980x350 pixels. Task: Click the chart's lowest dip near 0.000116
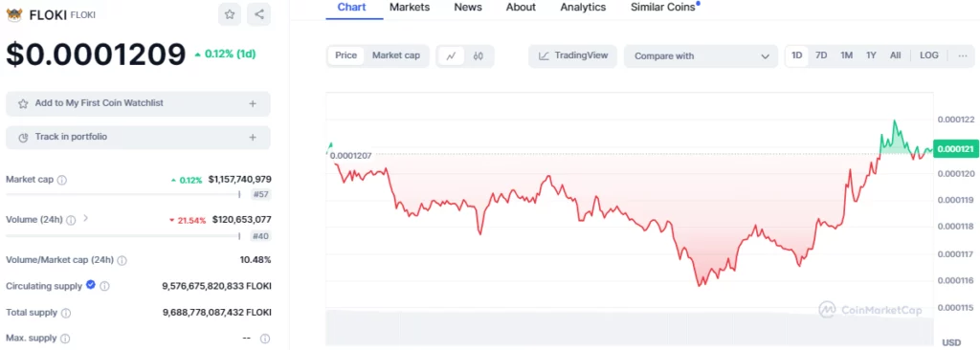click(x=700, y=285)
